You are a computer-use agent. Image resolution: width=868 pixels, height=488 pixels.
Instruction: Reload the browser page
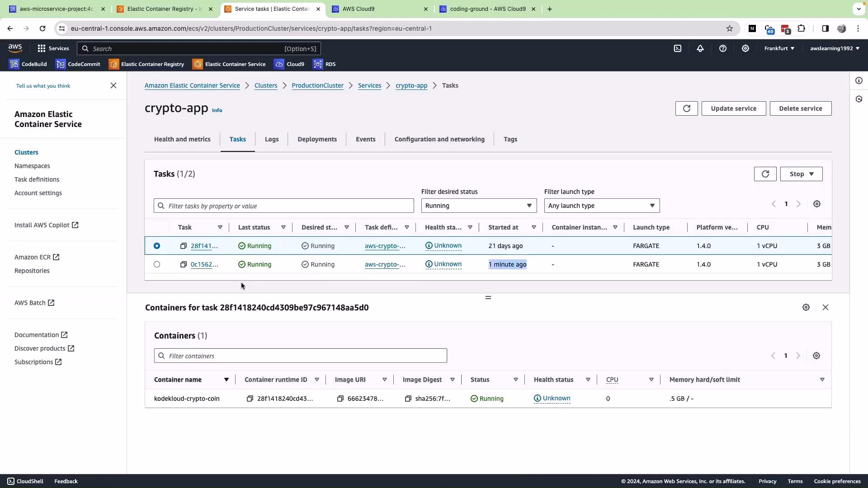pyautogui.click(x=42, y=28)
